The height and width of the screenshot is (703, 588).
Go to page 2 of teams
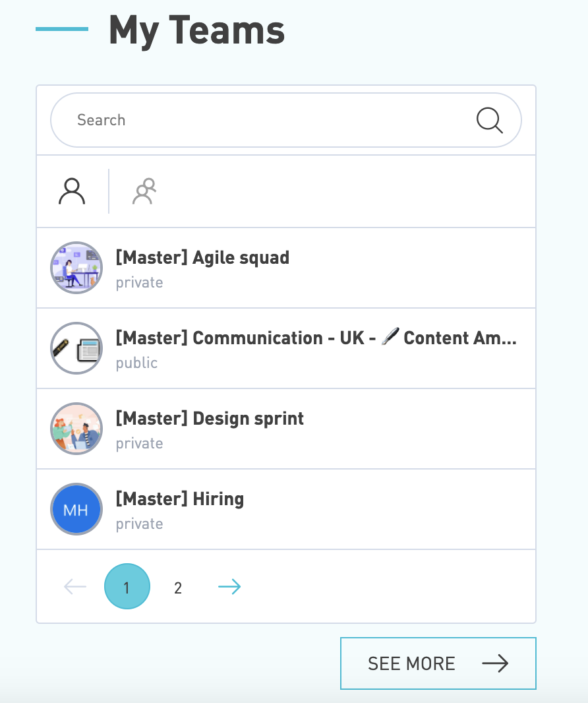tap(178, 588)
